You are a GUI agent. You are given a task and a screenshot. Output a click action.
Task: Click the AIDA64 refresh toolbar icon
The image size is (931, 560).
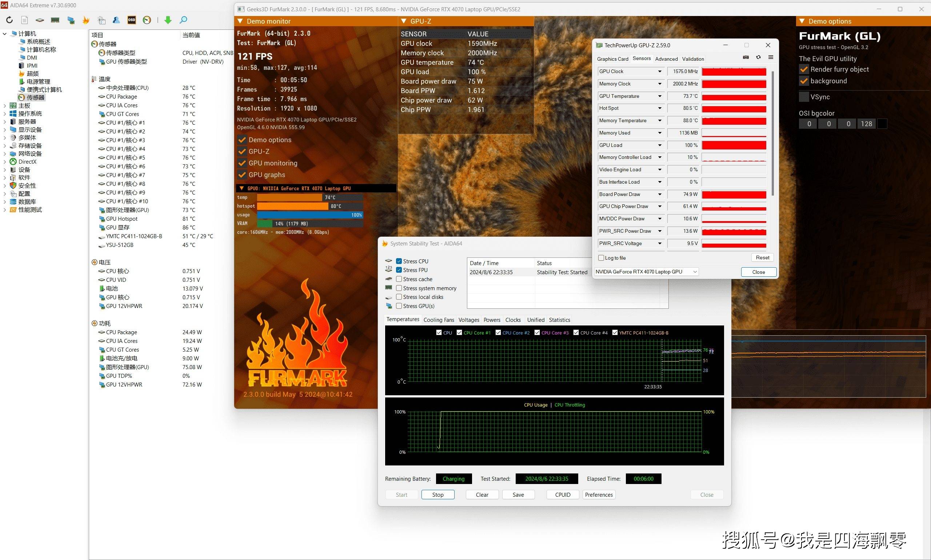(x=9, y=20)
